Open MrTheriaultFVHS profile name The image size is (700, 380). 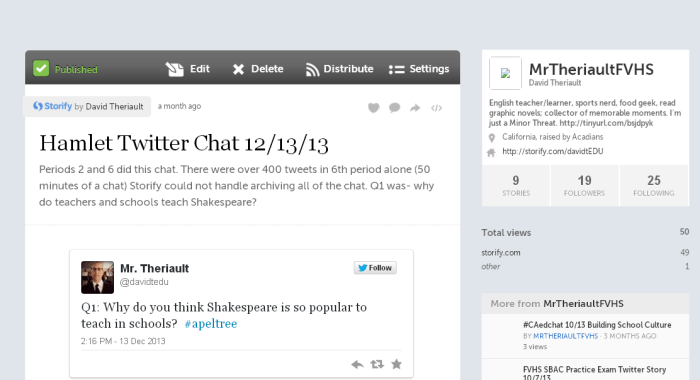pyautogui.click(x=591, y=70)
